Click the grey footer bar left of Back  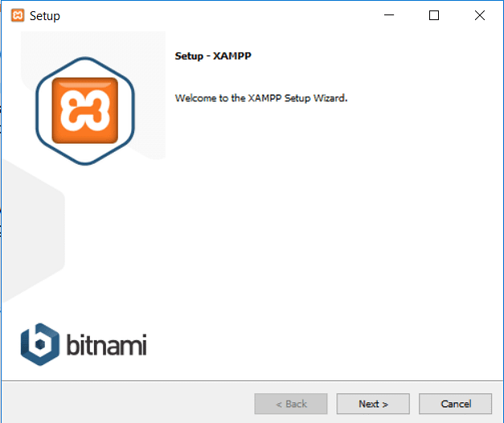point(121,402)
